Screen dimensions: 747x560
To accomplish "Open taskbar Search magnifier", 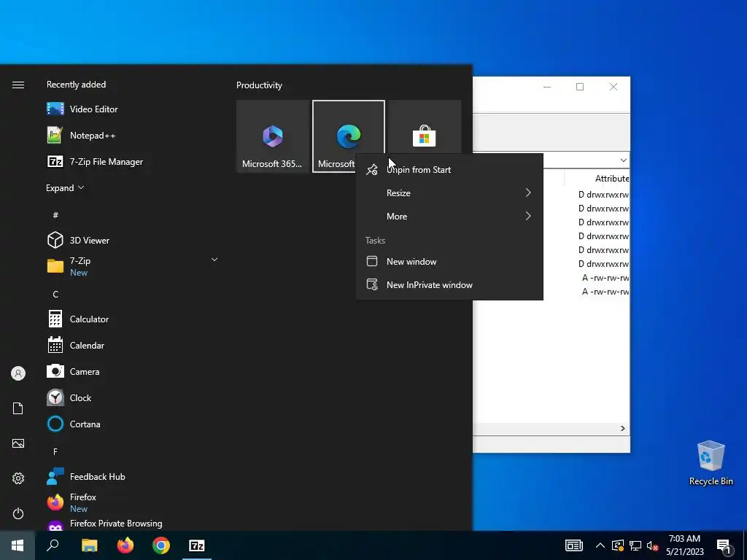I will tap(53, 545).
